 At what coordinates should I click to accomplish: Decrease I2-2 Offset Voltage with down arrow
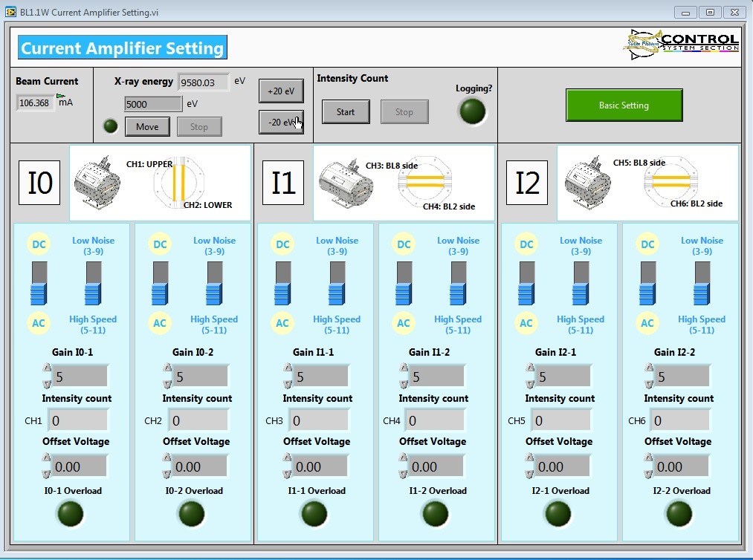point(648,474)
